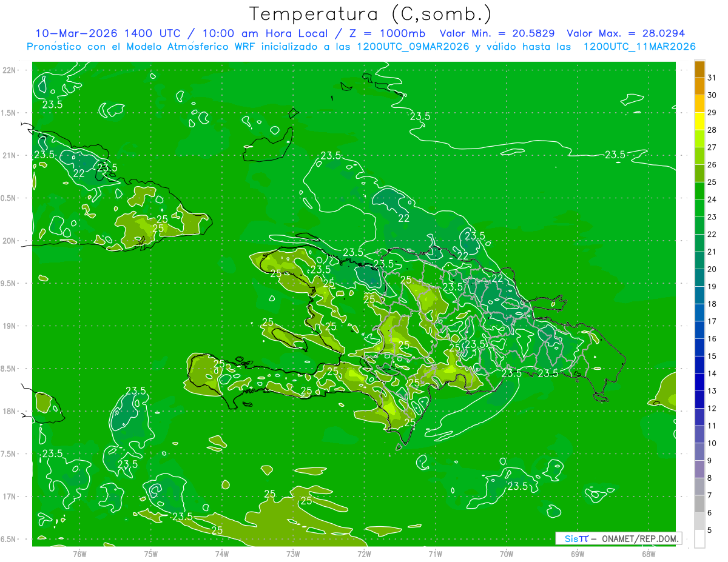This screenshot has width=728, height=562.
Task: Click the "ONAMET/REP.DOM." credit label
Action: pos(641,538)
